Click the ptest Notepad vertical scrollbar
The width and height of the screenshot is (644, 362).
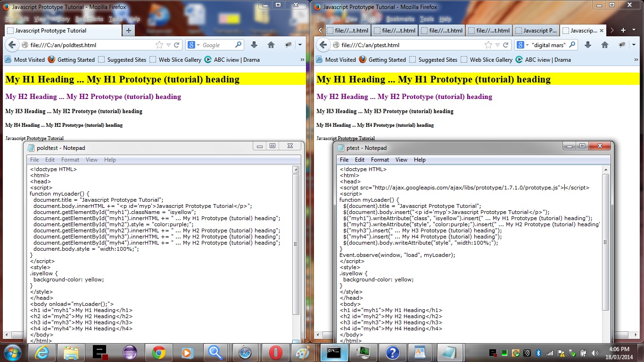point(606,242)
